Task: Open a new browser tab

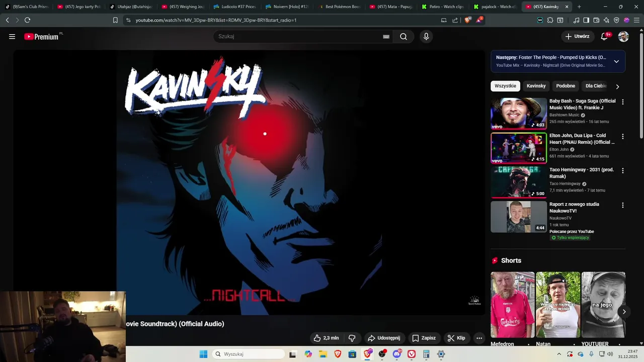Action: pyautogui.click(x=579, y=7)
